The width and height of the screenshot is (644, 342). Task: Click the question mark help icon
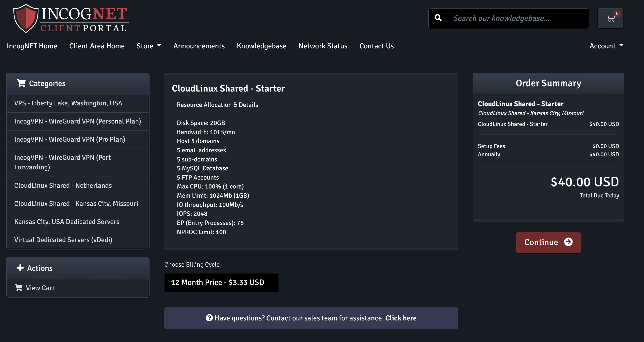coord(209,318)
